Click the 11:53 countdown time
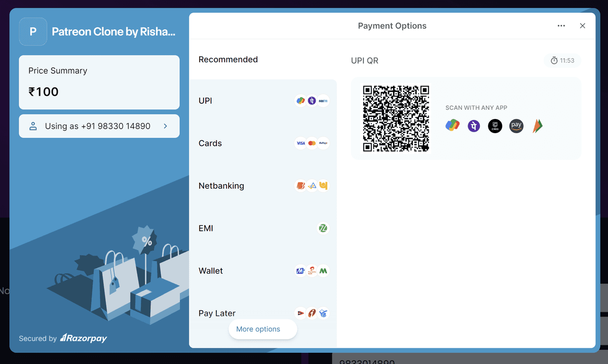The image size is (608, 364). click(x=567, y=61)
